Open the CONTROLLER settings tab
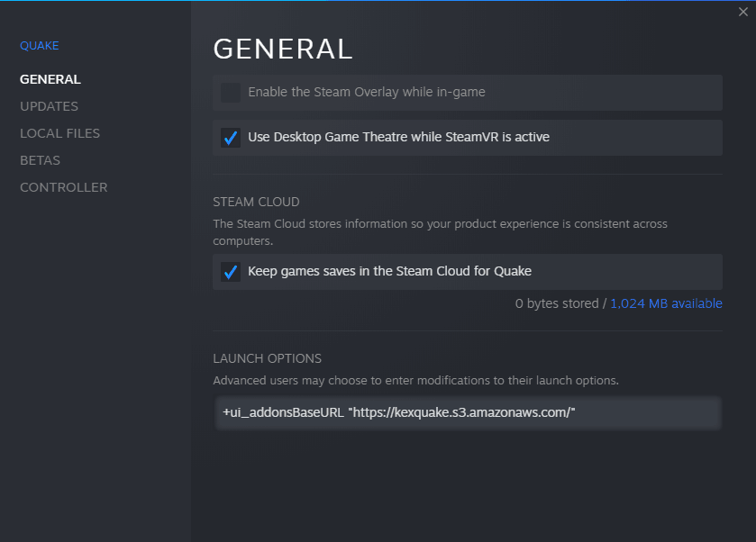Screen dimensions: 756x542 pyautogui.click(x=64, y=187)
